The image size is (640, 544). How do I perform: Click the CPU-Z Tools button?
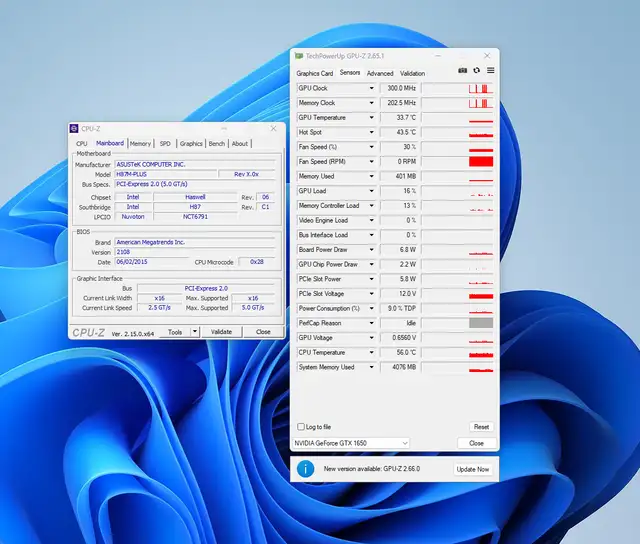[175, 332]
